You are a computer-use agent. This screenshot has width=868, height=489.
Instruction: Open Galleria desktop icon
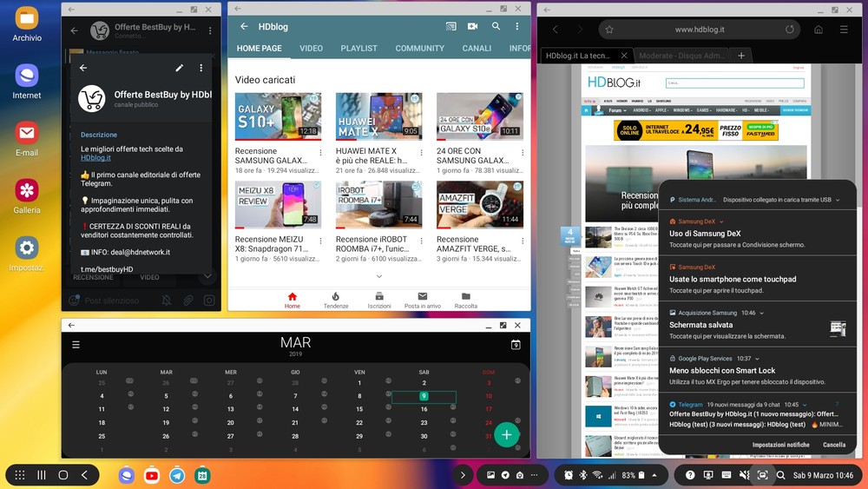tap(27, 196)
